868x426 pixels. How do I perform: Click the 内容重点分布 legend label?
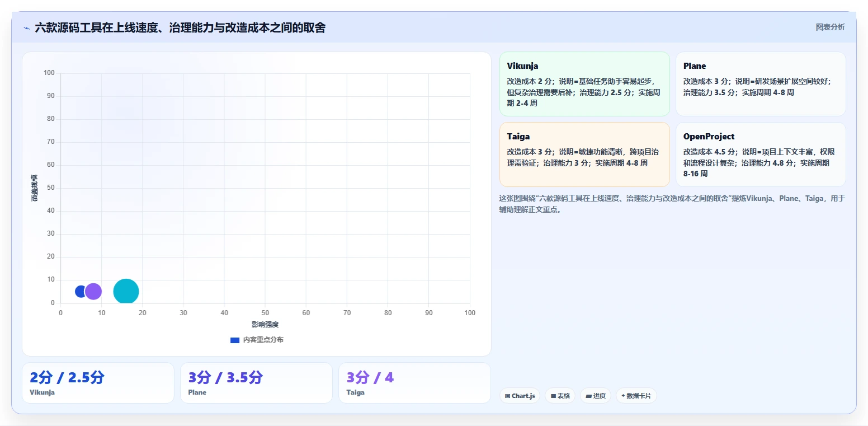pyautogui.click(x=263, y=340)
